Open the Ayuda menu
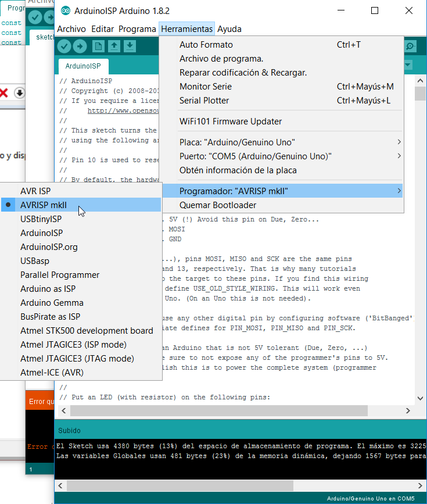This screenshot has height=504, width=427. 229,29
